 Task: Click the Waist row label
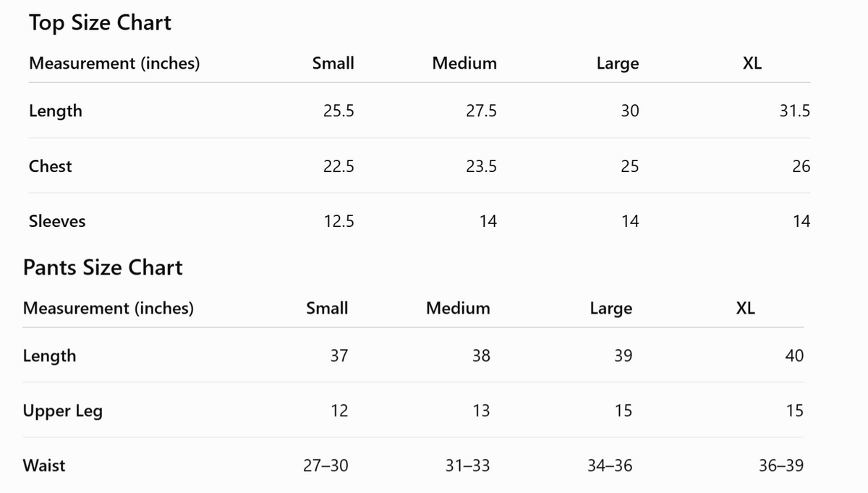click(44, 466)
